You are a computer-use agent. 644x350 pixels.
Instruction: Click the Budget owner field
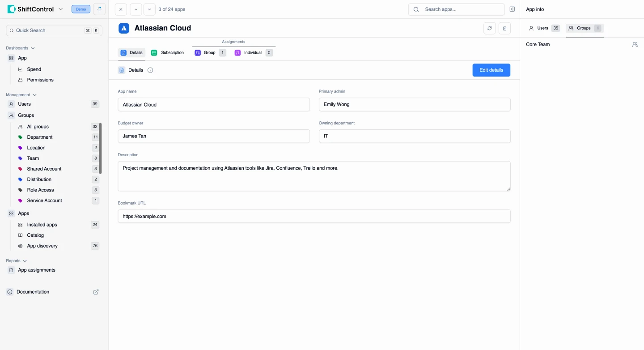pyautogui.click(x=214, y=136)
